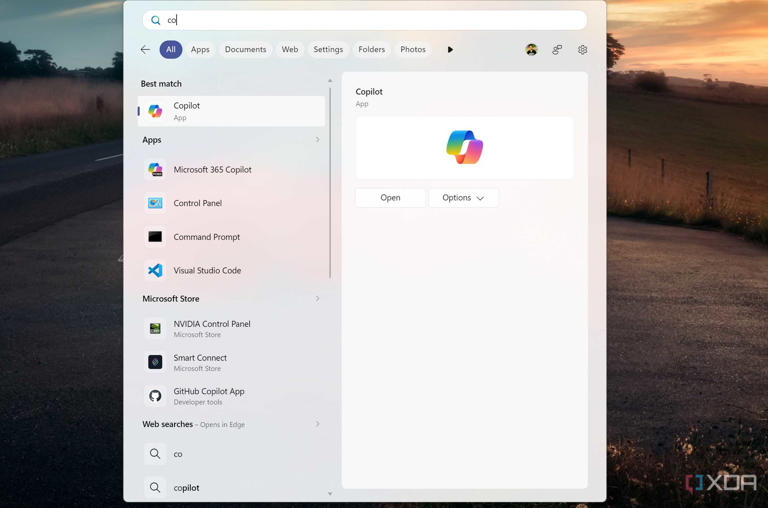Show more filters with play arrow

point(450,49)
